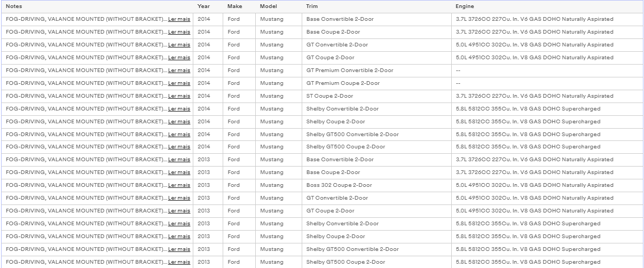The width and height of the screenshot is (644, 268).
Task: Open 'Ler mais' for 2014 Shelby GT500 Coupe
Action: 179,147
